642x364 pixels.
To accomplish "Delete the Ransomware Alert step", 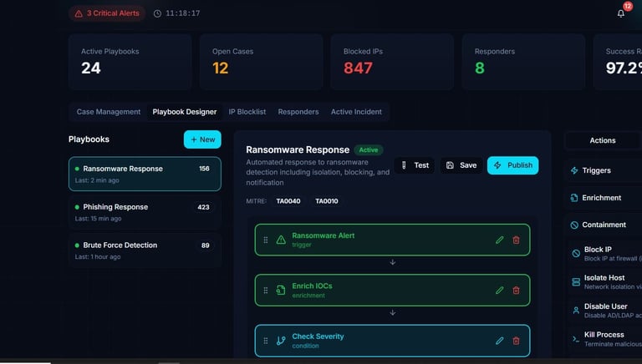I will (517, 240).
